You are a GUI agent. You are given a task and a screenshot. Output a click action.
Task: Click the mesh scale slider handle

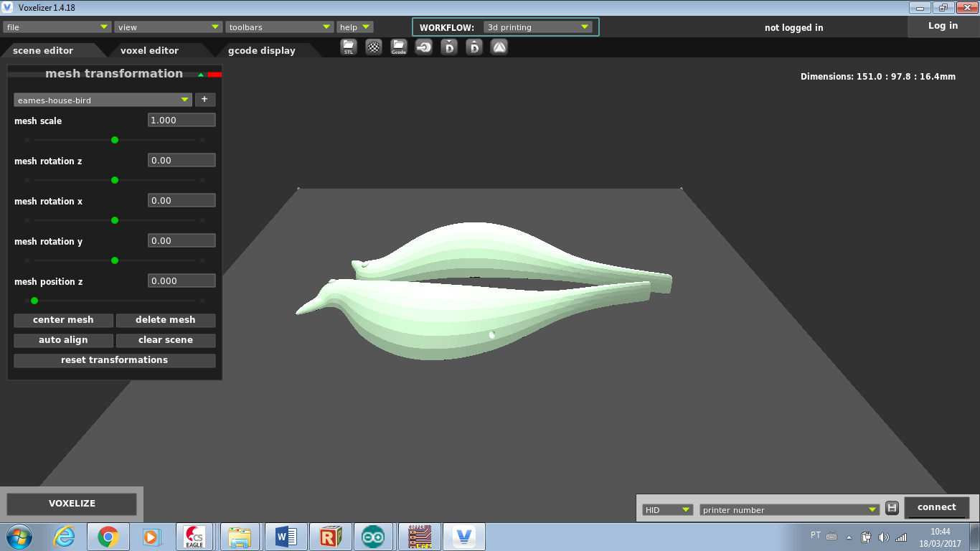[x=115, y=140]
